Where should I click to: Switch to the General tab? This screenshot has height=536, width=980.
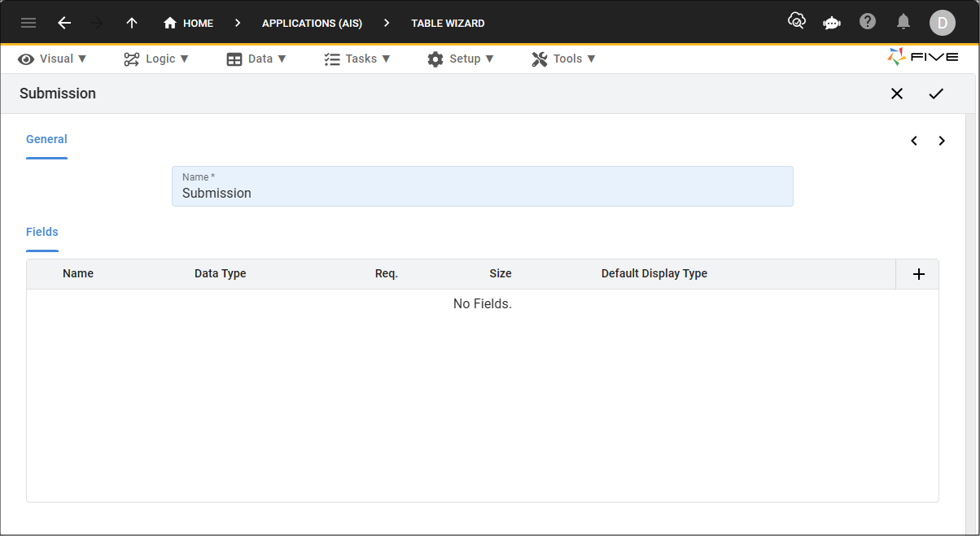tap(46, 138)
